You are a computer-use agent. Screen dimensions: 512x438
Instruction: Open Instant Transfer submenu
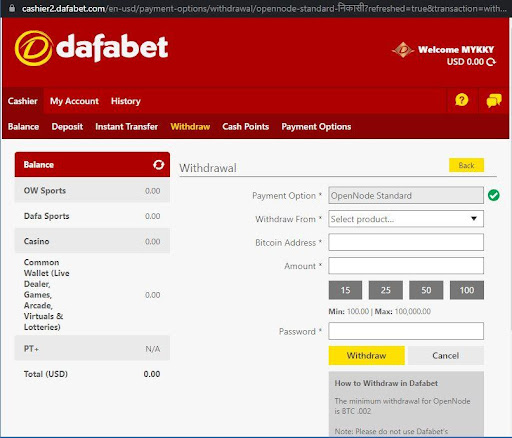(127, 127)
